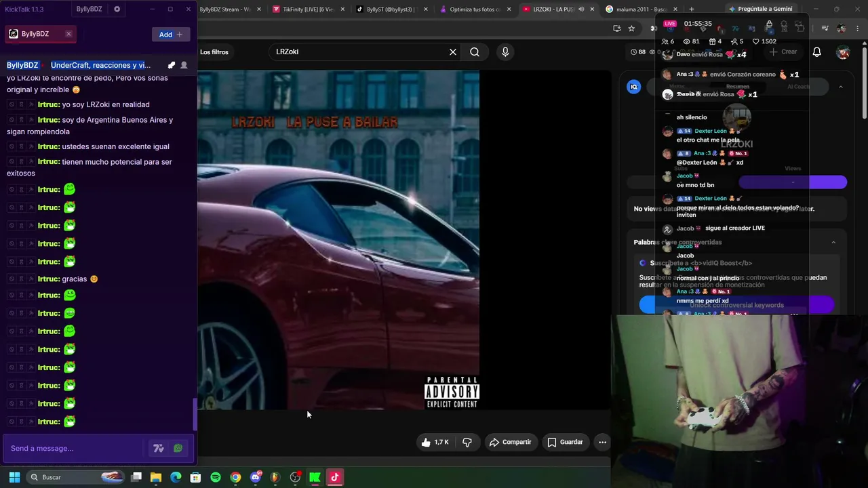Image resolution: width=868 pixels, height=488 pixels.
Task: Submit the YouTube search for LRZoki
Action: (475, 52)
